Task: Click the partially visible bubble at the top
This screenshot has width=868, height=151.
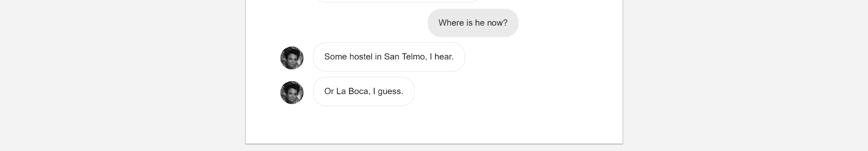Action: (x=398, y=1)
